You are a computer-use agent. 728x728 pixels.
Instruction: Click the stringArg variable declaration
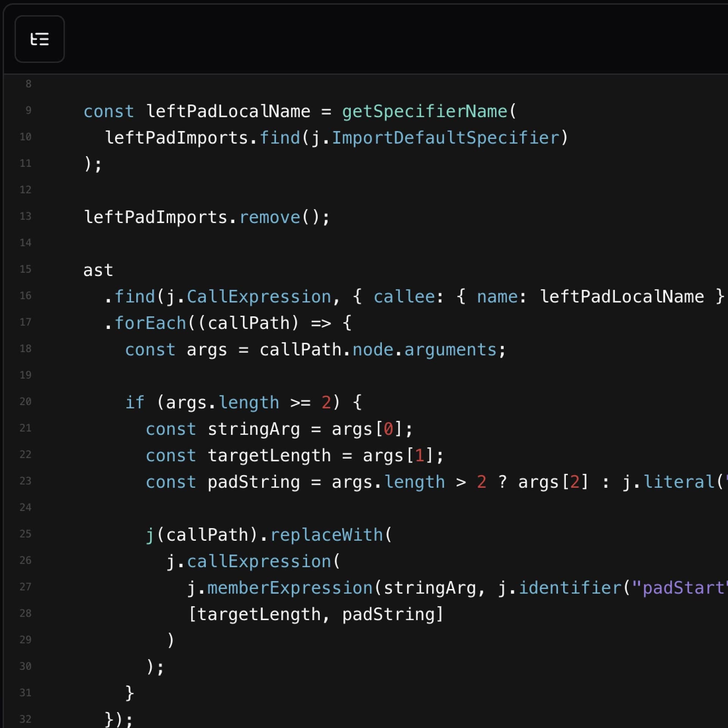254,429
